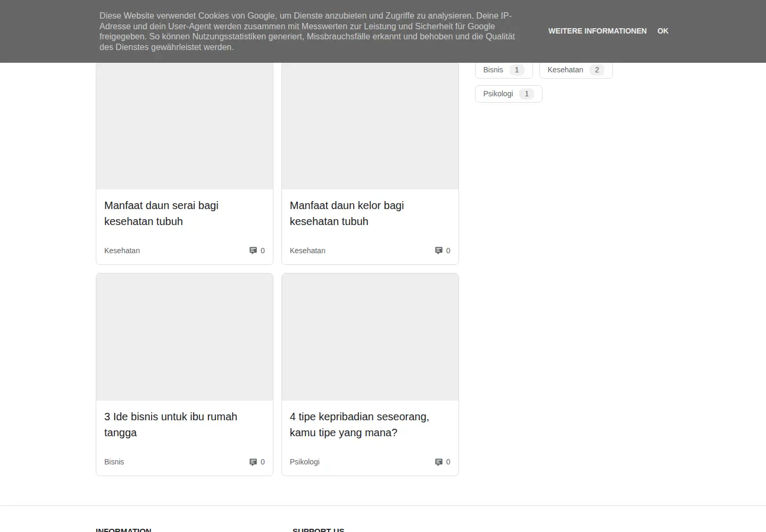Click thumbnail of daun kelor post

point(370,126)
